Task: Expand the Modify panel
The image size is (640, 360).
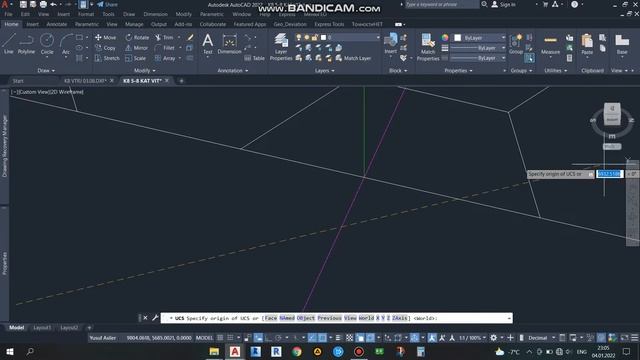Action: point(144,71)
